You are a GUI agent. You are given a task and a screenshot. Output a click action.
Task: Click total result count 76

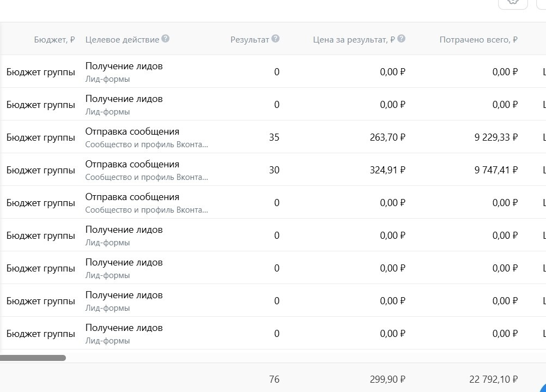click(274, 379)
